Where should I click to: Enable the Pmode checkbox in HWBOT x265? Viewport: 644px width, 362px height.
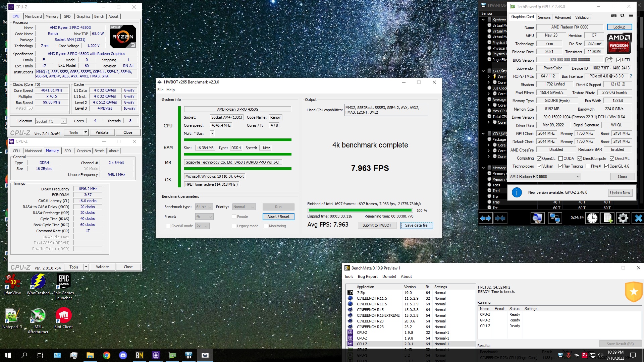pyautogui.click(x=234, y=217)
